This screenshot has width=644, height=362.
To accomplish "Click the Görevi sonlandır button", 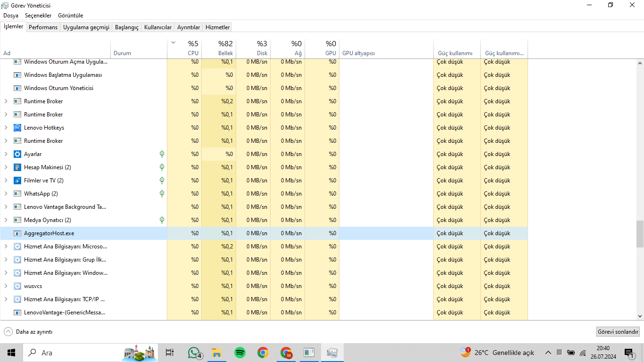I will tap(618, 332).
